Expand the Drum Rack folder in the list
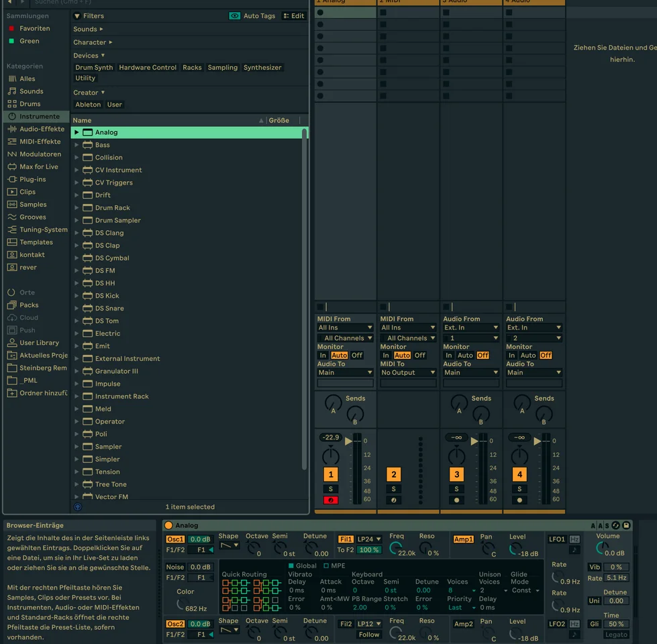The height and width of the screenshot is (644, 657). tap(77, 208)
